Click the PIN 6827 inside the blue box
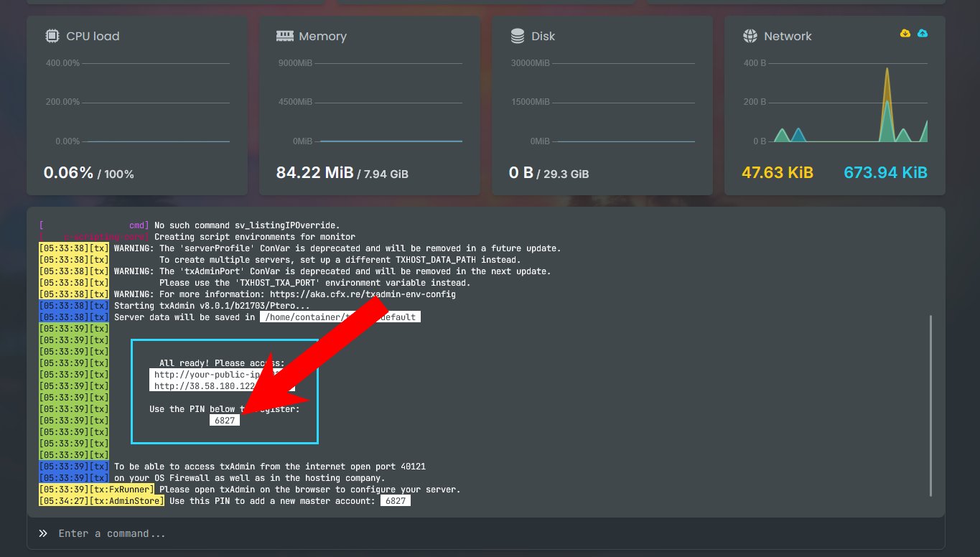The width and height of the screenshot is (980, 557). [225, 421]
